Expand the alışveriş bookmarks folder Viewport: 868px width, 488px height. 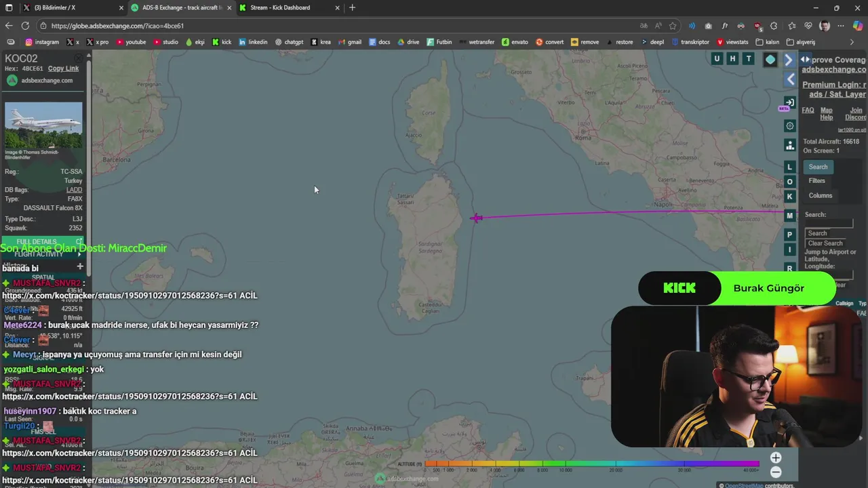(x=800, y=42)
